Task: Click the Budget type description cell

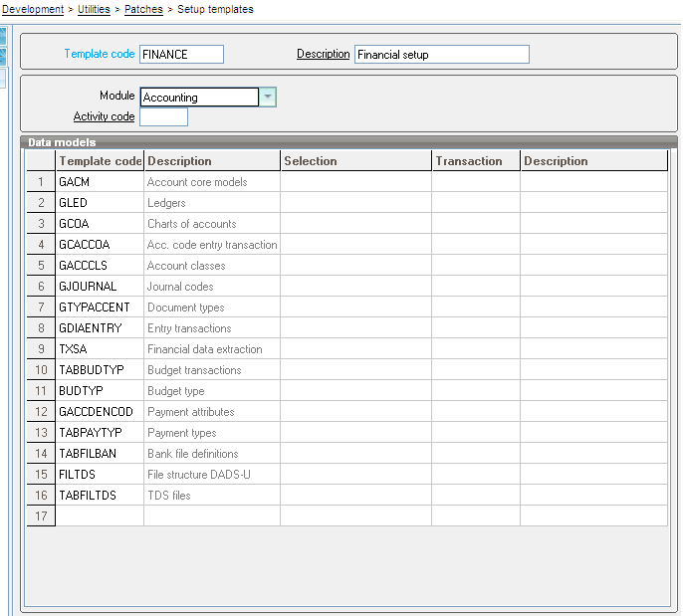Action: click(x=212, y=390)
